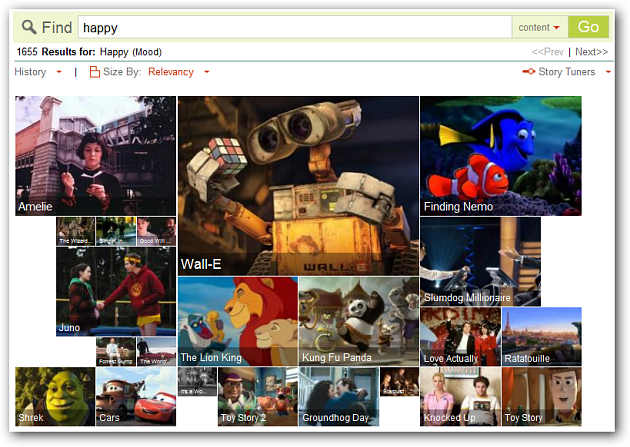Viewport: 630px width, 447px height.
Task: Open The Lion King tile
Action: (238, 321)
